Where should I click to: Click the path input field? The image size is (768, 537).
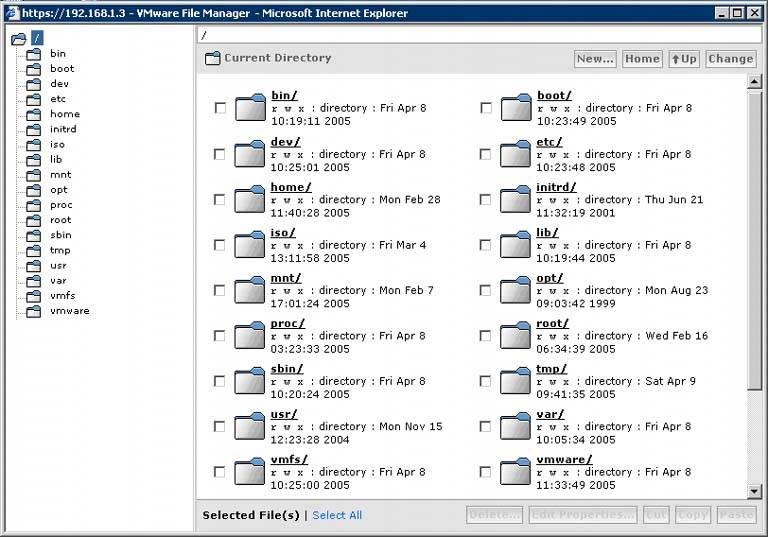click(x=480, y=35)
